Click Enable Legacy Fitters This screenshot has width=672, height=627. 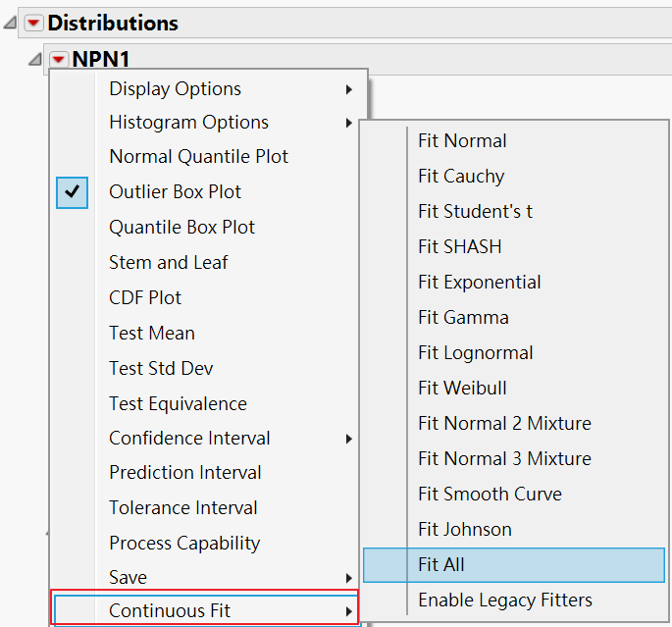point(505,600)
